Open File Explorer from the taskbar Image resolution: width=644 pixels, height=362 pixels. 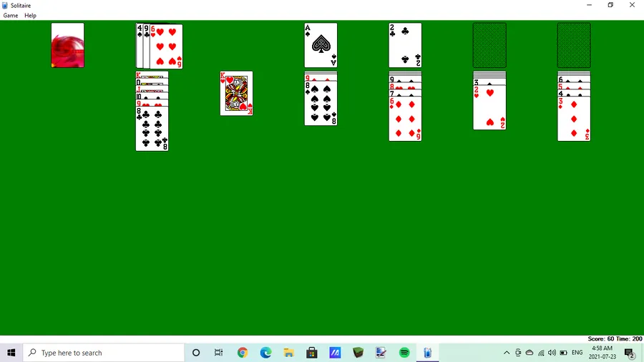click(x=289, y=353)
